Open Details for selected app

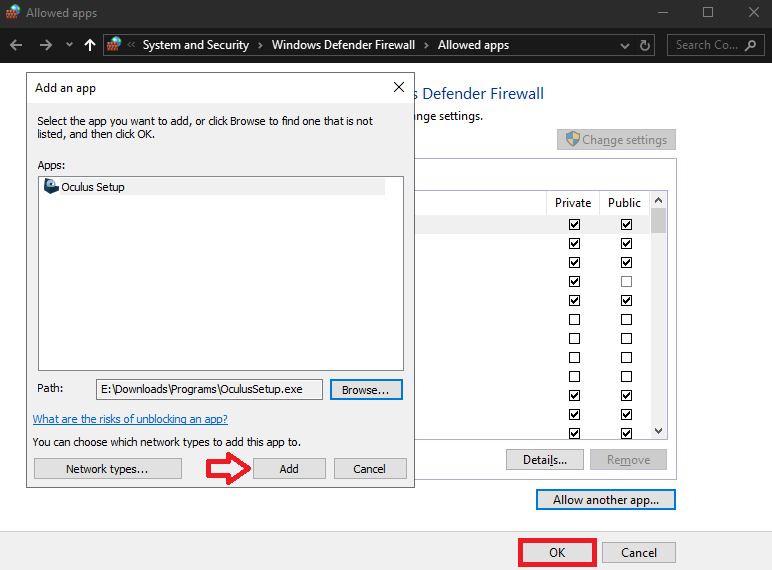[545, 459]
